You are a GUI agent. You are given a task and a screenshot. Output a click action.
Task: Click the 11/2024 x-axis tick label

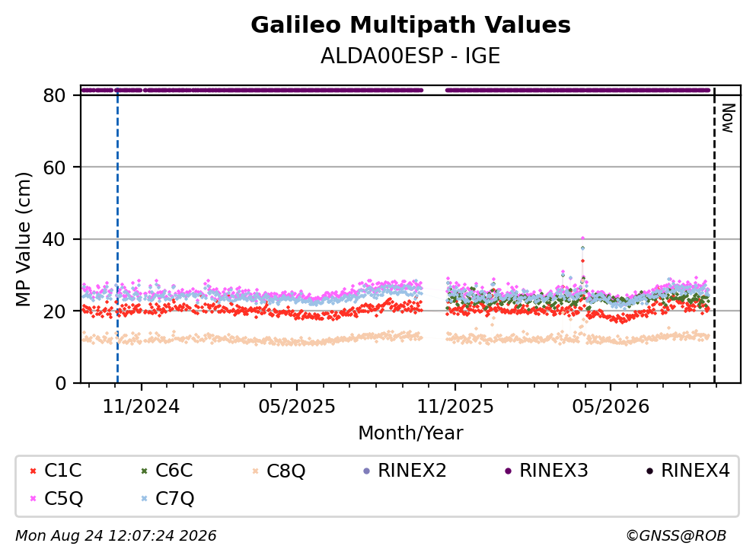pyautogui.click(x=141, y=407)
